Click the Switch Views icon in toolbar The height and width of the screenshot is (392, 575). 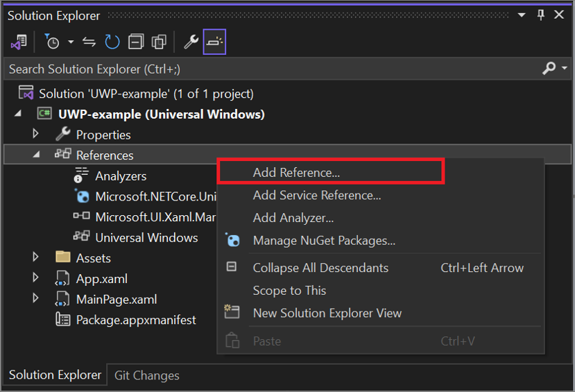pyautogui.click(x=18, y=42)
